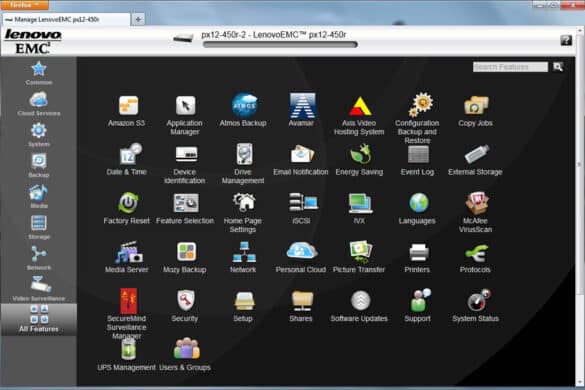The image size is (585, 390).
Task: Open Date & Time settings
Action: tap(126, 159)
